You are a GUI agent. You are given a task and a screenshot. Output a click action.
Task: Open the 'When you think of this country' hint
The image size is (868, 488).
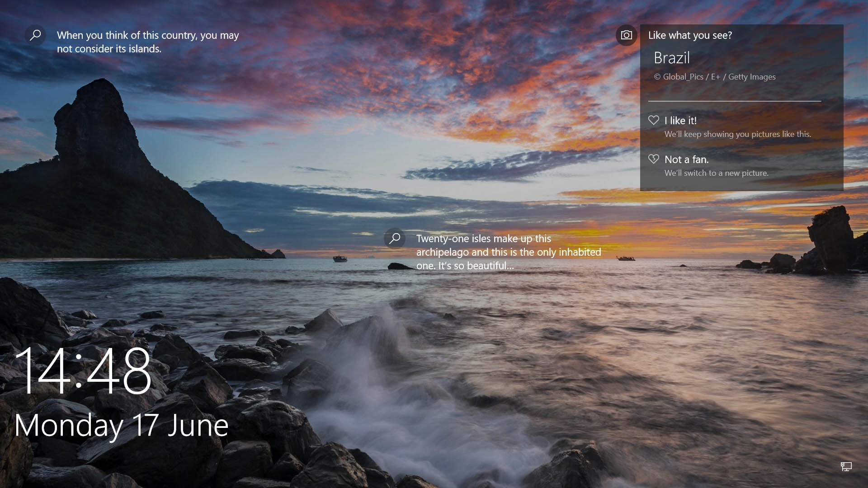[148, 36]
